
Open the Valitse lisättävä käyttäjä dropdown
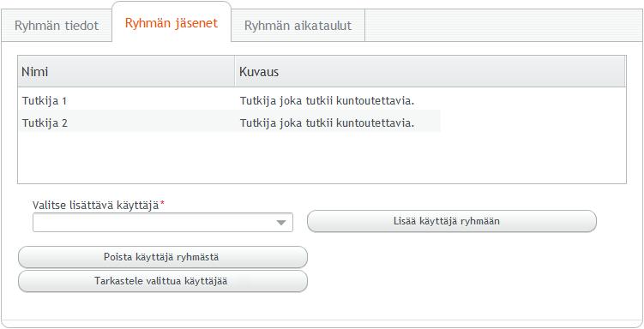pos(163,223)
